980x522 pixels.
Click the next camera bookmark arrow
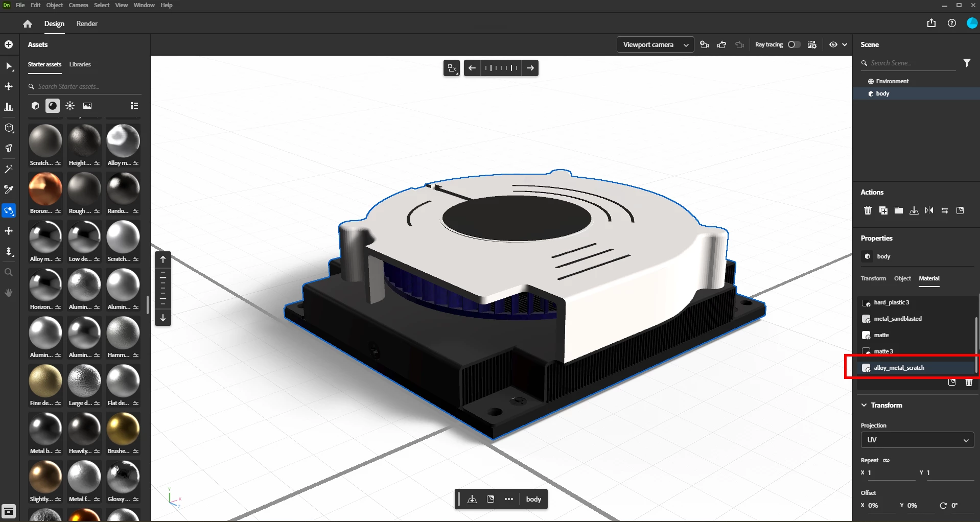[530, 68]
